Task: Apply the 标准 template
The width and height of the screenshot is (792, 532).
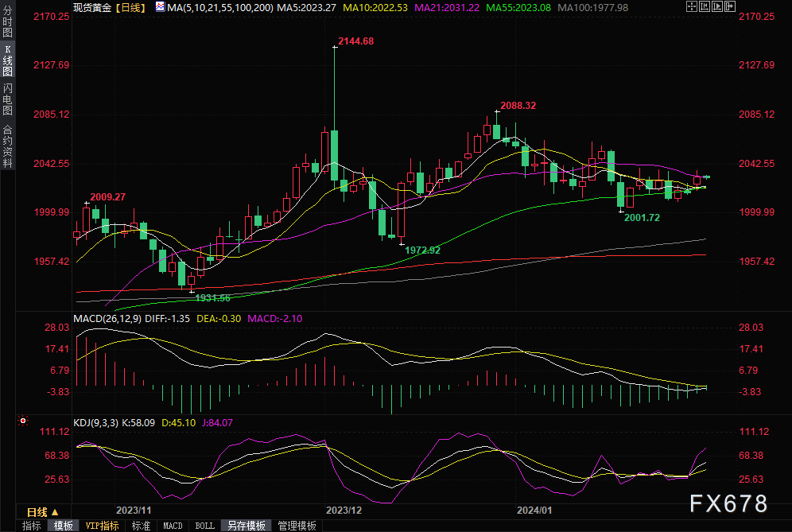Action: pos(141,526)
